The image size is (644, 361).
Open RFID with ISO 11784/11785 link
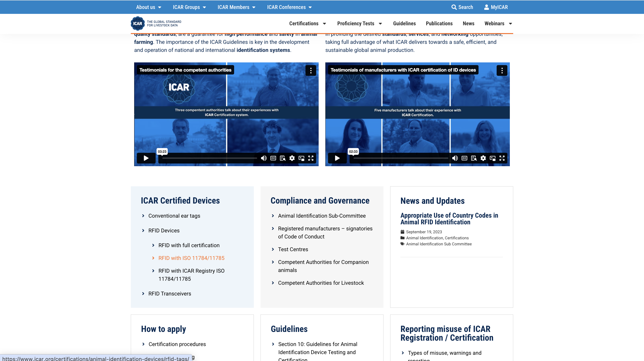click(191, 258)
